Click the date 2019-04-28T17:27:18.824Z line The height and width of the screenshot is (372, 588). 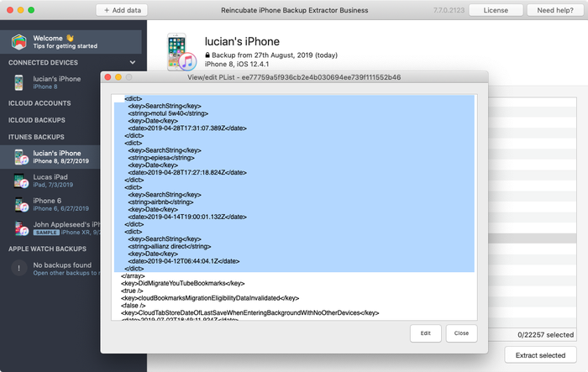[187, 172]
